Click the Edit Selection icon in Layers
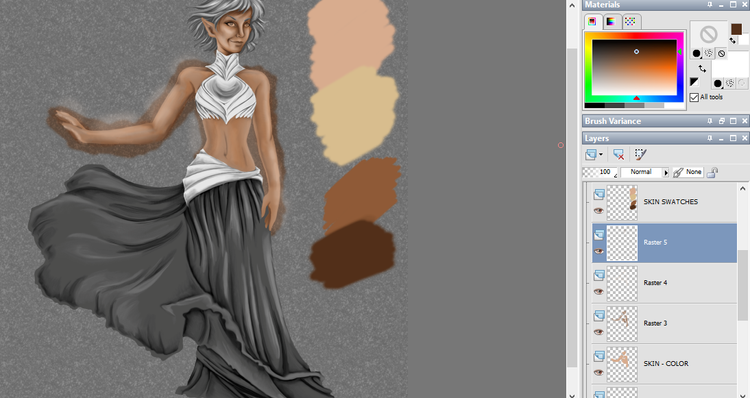 coord(640,154)
